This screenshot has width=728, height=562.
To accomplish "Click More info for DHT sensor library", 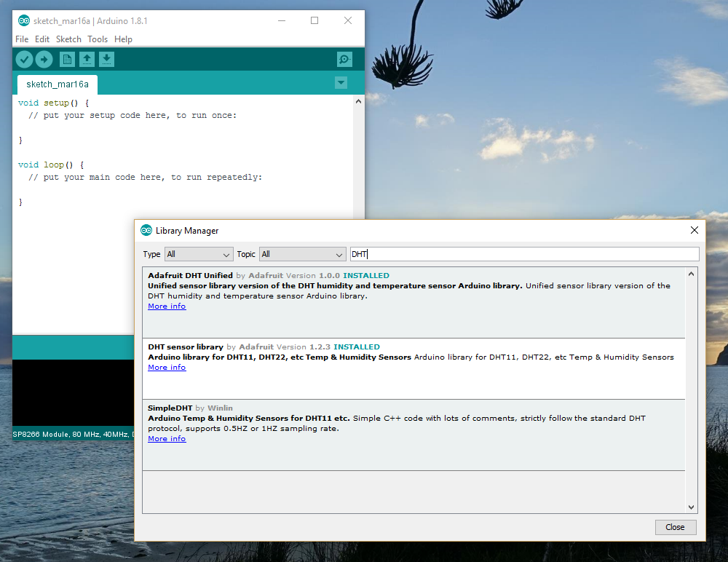I will 167,368.
